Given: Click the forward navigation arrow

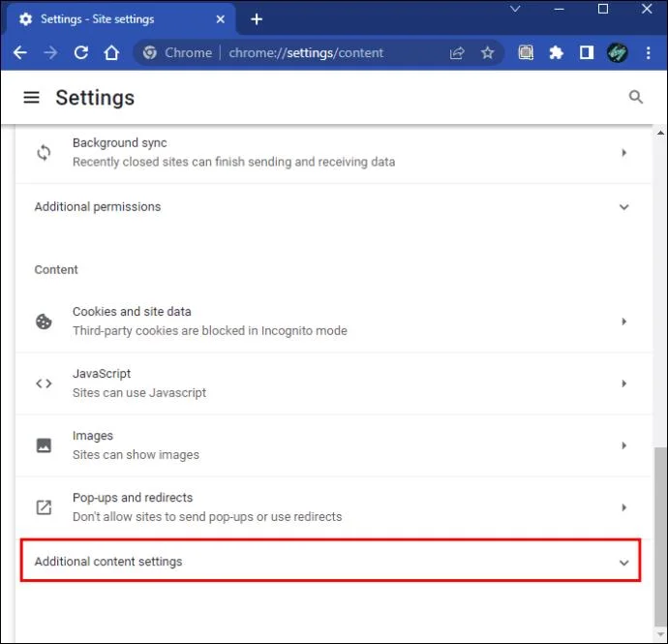Looking at the screenshot, I should point(50,53).
